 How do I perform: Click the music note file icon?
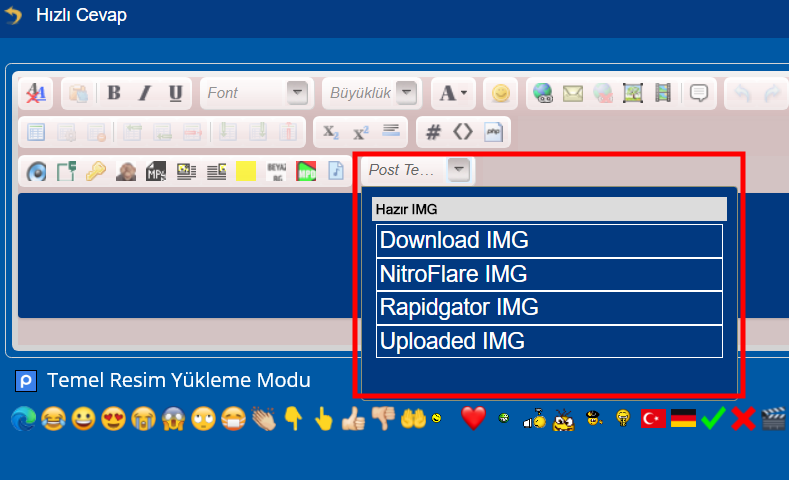tap(336, 172)
